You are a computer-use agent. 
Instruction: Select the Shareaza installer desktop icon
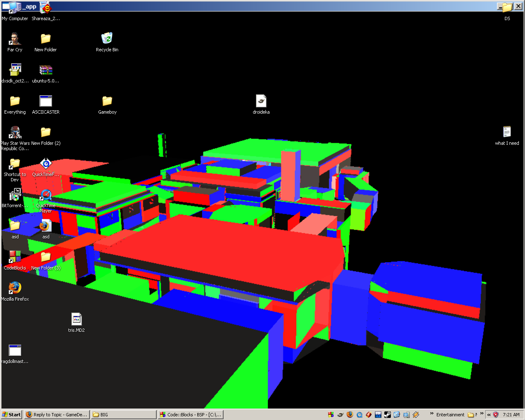tap(46, 10)
